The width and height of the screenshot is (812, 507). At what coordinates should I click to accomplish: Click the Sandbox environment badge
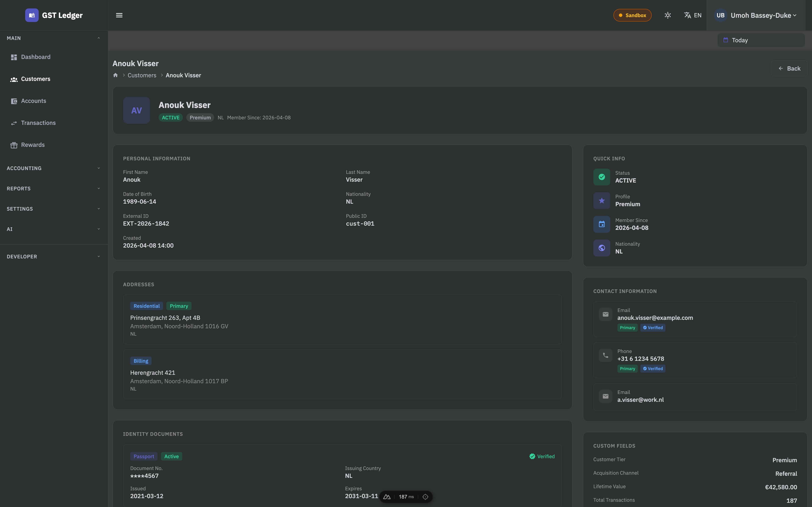[632, 15]
